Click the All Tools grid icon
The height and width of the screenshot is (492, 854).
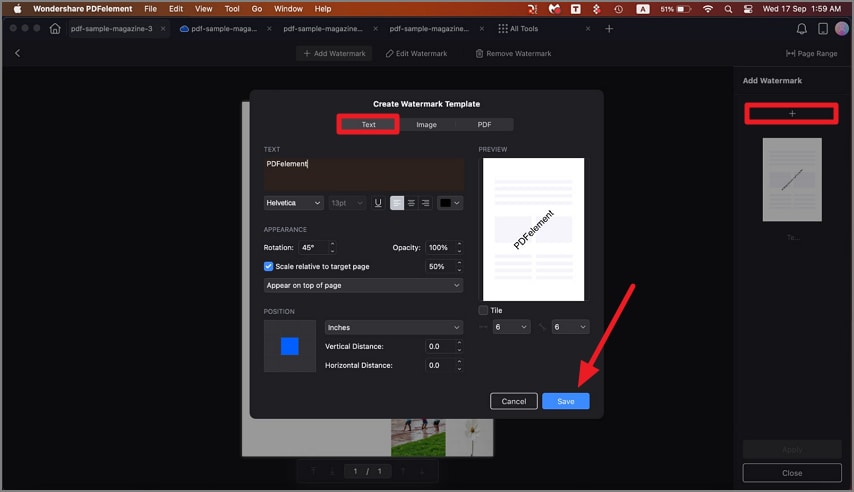pos(503,28)
